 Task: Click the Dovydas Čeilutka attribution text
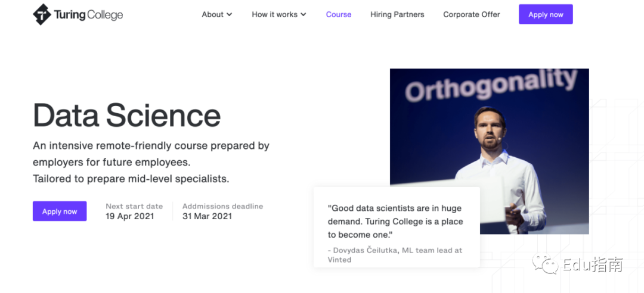point(395,255)
